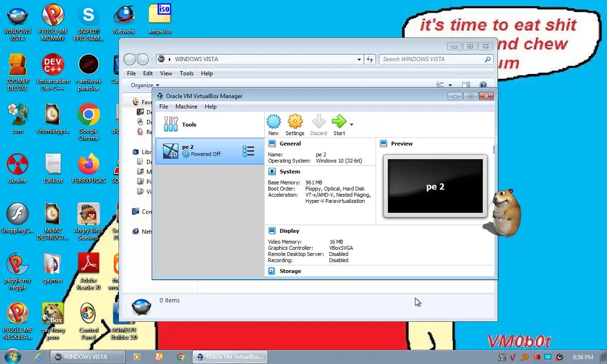Open pe 2 machine tools menu icon
Image resolution: width=607 pixels, height=364 pixels.
(248, 151)
